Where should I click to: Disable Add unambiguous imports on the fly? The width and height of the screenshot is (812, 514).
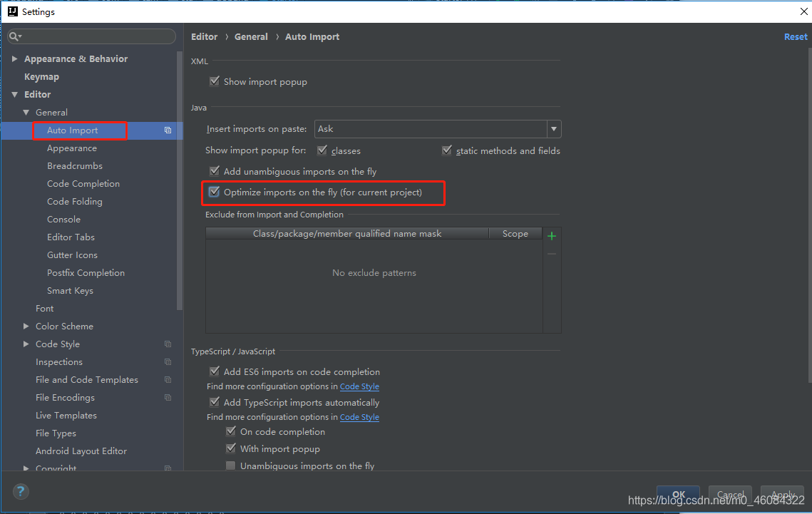pos(215,171)
